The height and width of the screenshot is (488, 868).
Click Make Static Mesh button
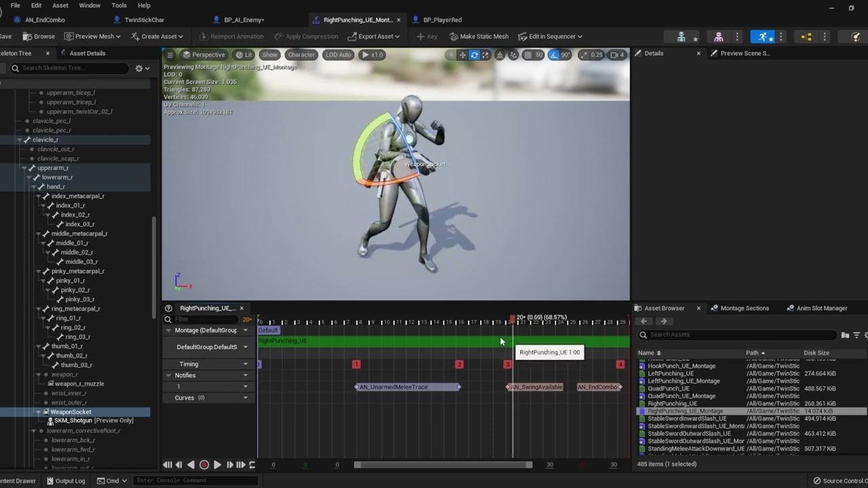479,37
